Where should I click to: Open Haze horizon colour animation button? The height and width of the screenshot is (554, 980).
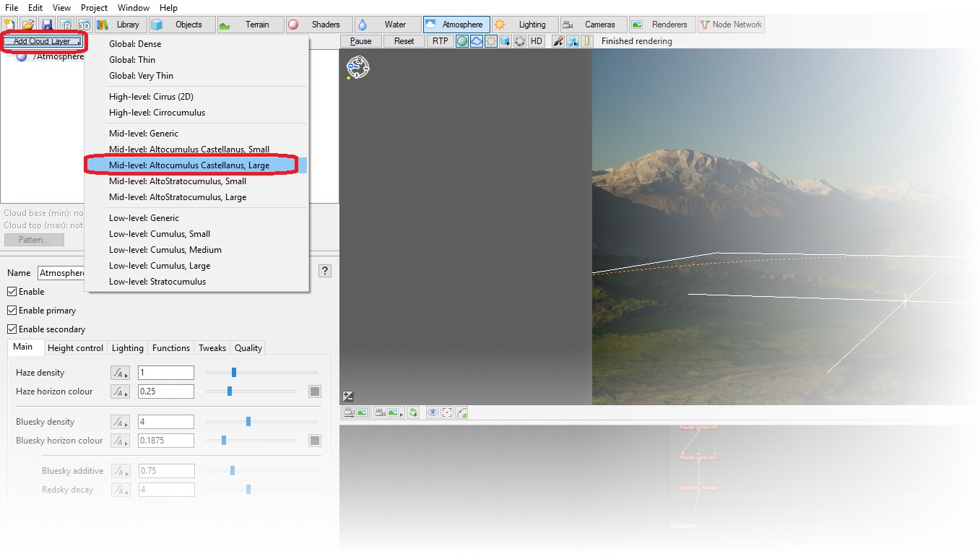pos(120,391)
